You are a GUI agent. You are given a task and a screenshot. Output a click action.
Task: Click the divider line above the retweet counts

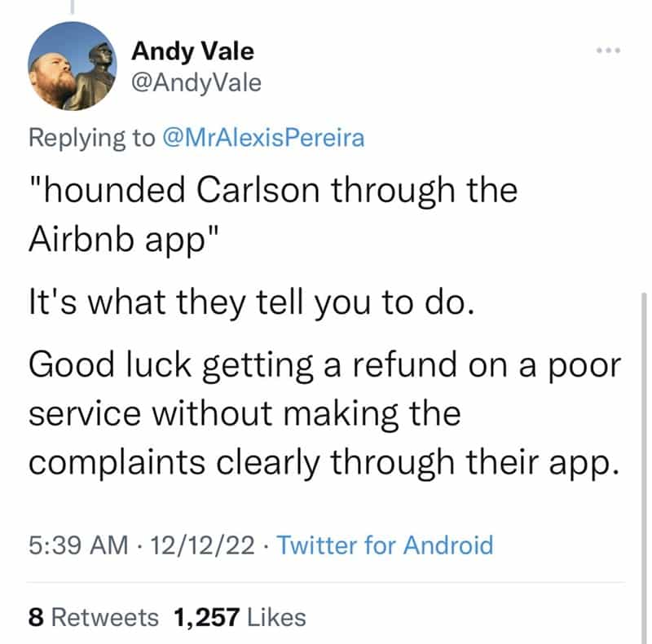pos(326,583)
